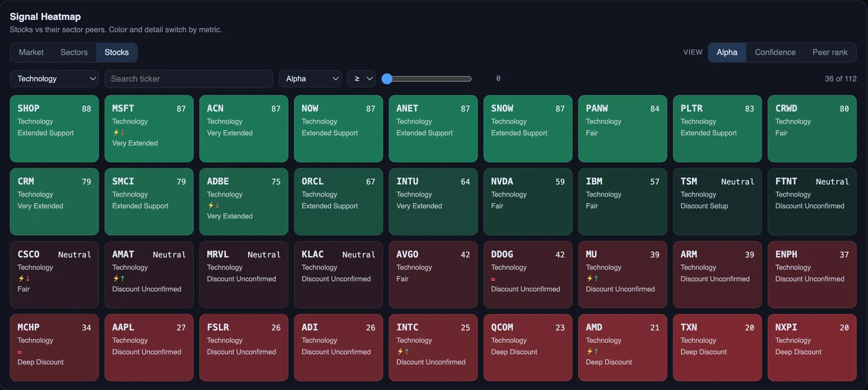Switch view to Confidence
This screenshot has width=868, height=390.
pos(775,52)
